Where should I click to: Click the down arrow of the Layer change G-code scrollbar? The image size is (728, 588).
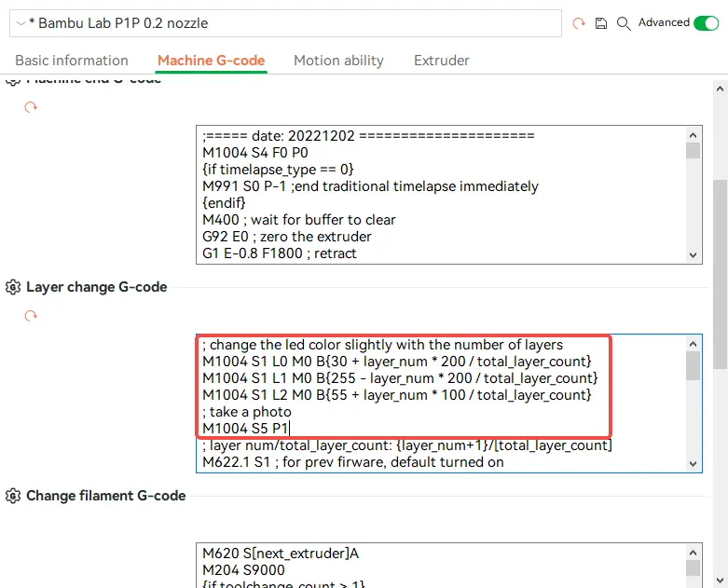point(694,464)
